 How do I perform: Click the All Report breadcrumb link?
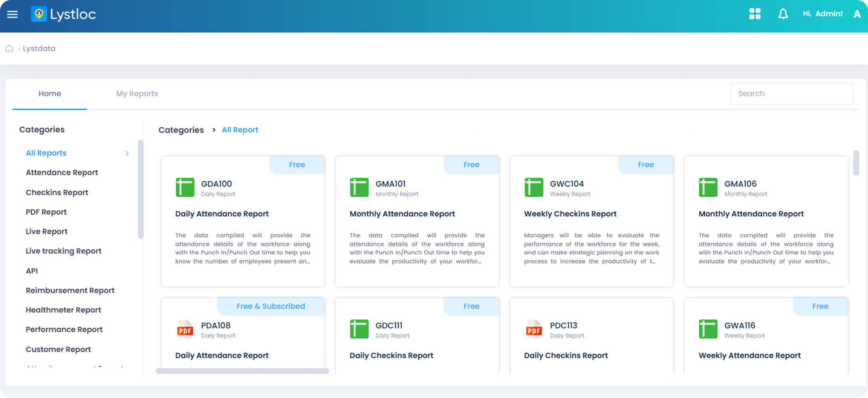240,130
